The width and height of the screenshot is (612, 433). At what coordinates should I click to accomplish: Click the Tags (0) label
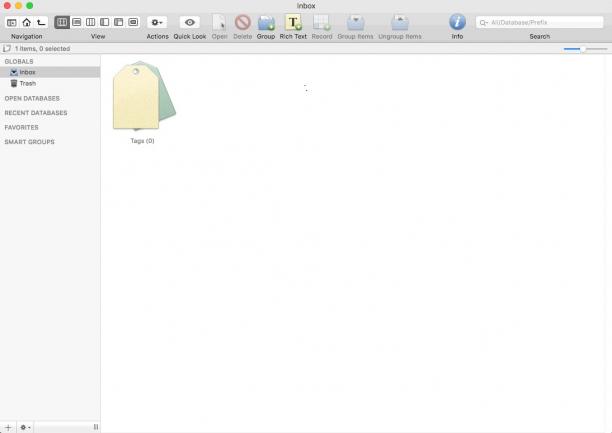tap(142, 141)
